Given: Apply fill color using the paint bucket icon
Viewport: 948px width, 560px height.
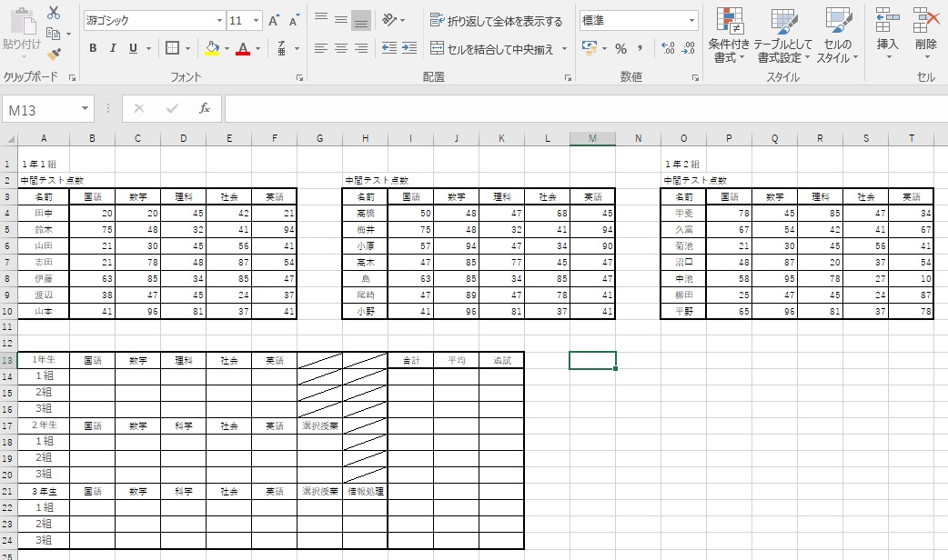Looking at the screenshot, I should 212,48.
